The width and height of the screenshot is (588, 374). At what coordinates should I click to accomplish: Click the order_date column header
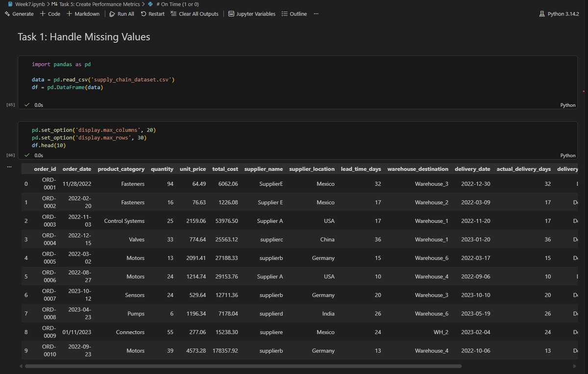pos(77,169)
